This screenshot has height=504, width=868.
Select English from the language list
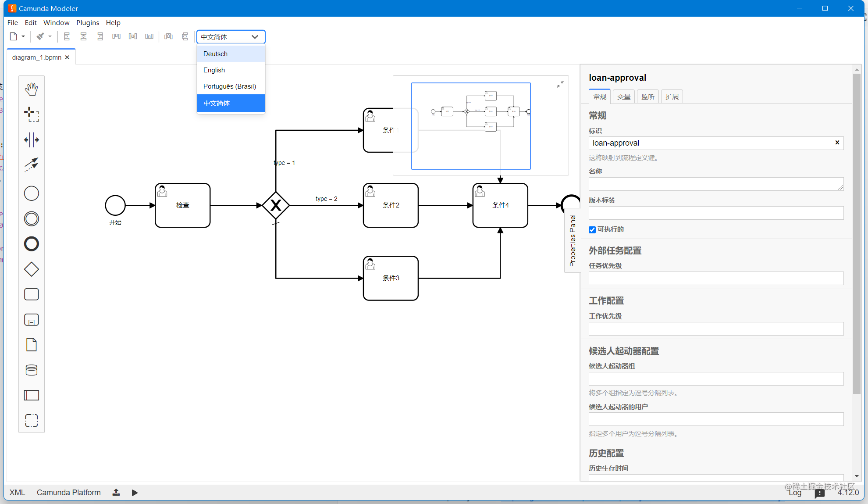[x=214, y=70]
